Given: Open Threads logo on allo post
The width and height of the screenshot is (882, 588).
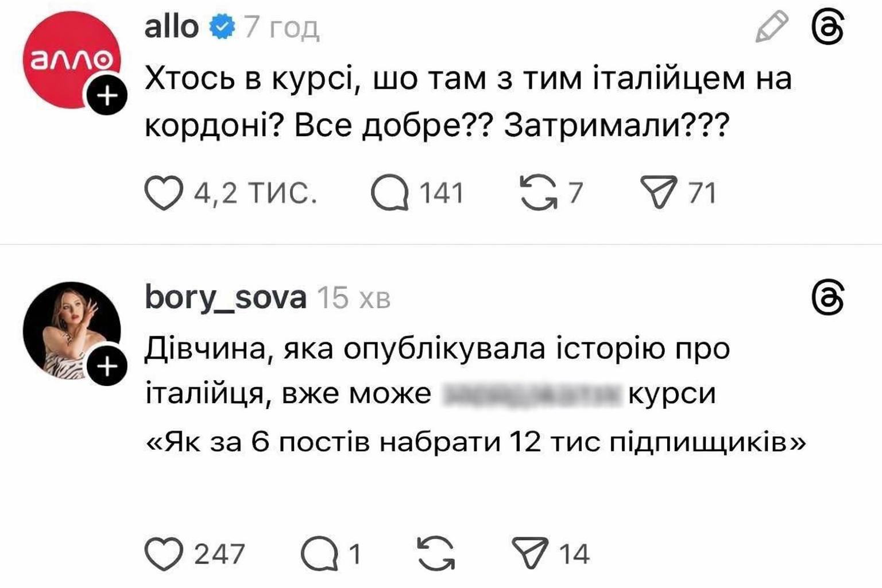Looking at the screenshot, I should click(828, 27).
